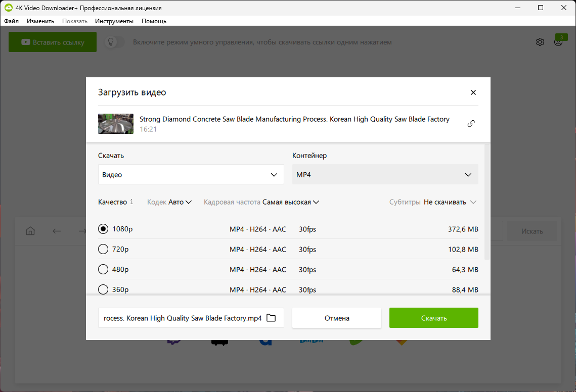Open the Скачать Видео dropdown
576x392 pixels.
click(x=191, y=174)
